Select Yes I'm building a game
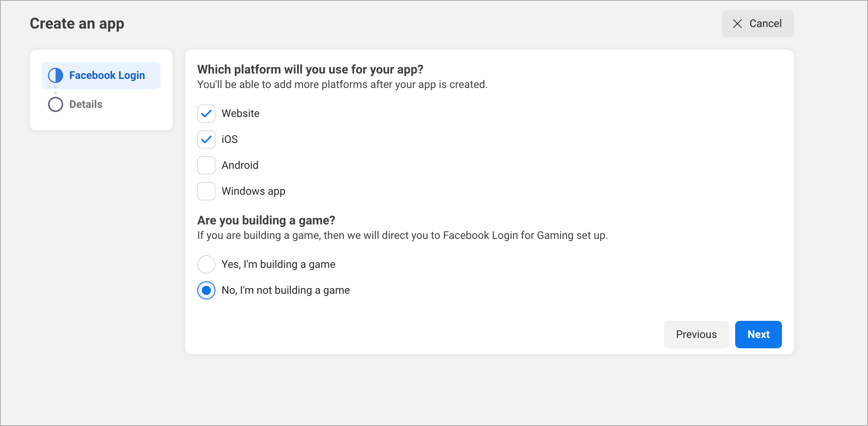868x426 pixels. pos(206,264)
